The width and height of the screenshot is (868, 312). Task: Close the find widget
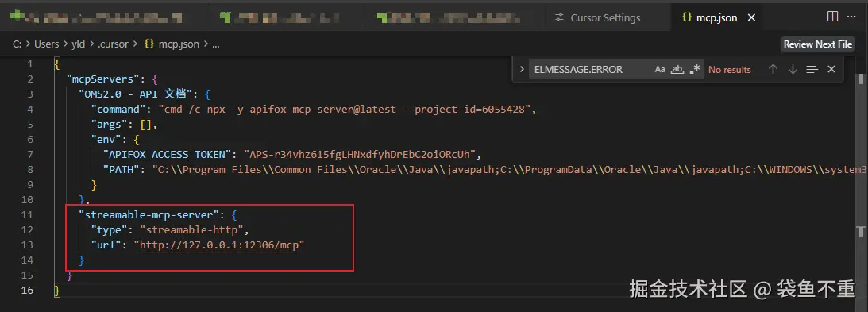pos(831,69)
